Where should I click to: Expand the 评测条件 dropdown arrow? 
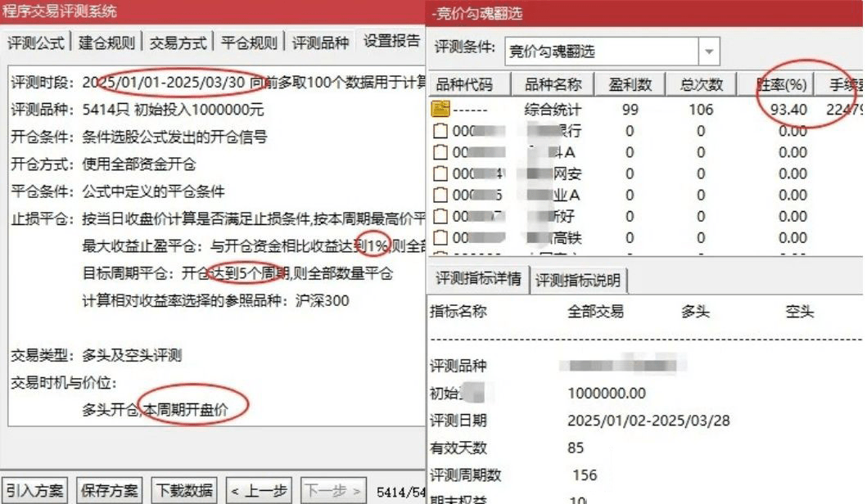(x=709, y=52)
